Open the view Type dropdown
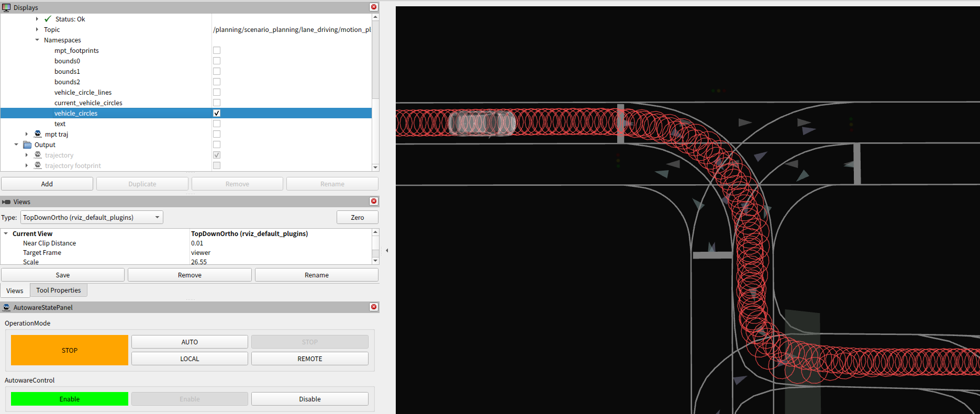Viewport: 980px width, 414px height. (x=92, y=217)
